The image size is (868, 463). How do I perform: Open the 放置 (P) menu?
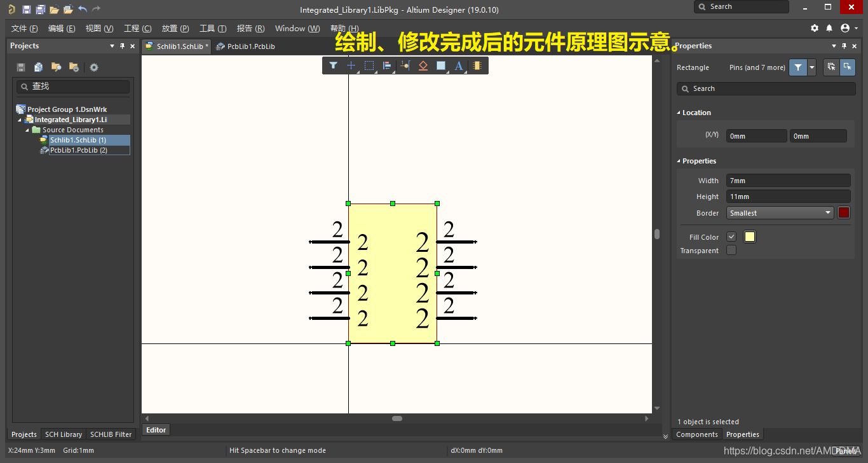click(175, 29)
